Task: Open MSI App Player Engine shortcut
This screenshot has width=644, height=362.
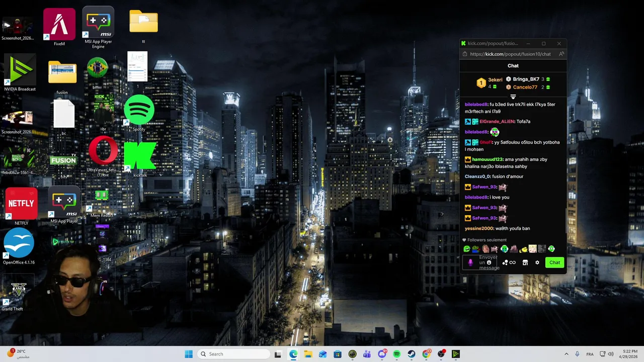Action: 98,28
